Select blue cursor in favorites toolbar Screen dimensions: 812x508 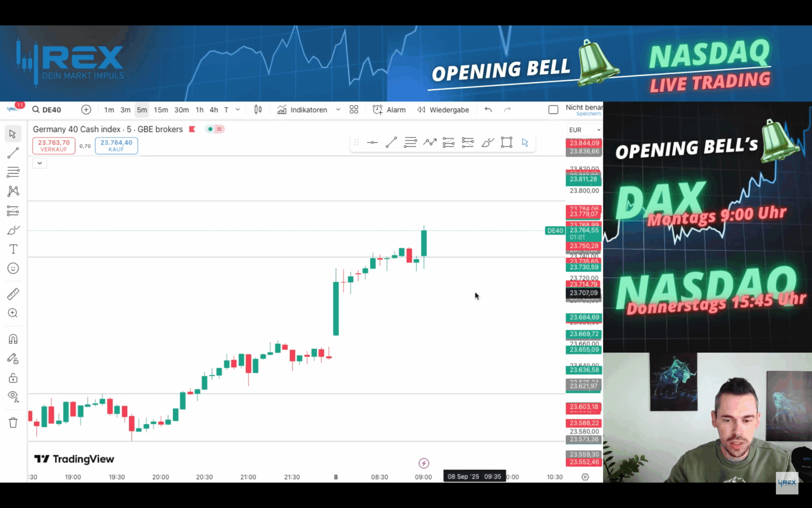pyautogui.click(x=525, y=143)
